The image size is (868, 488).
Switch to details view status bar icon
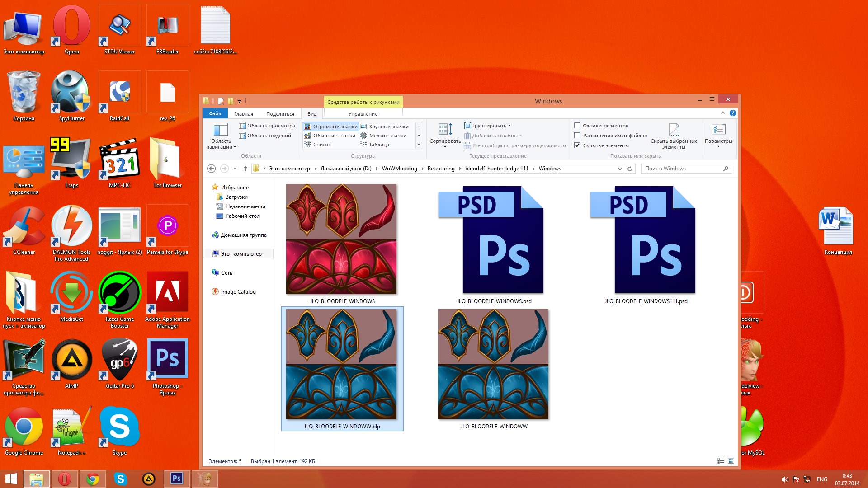[721, 461]
